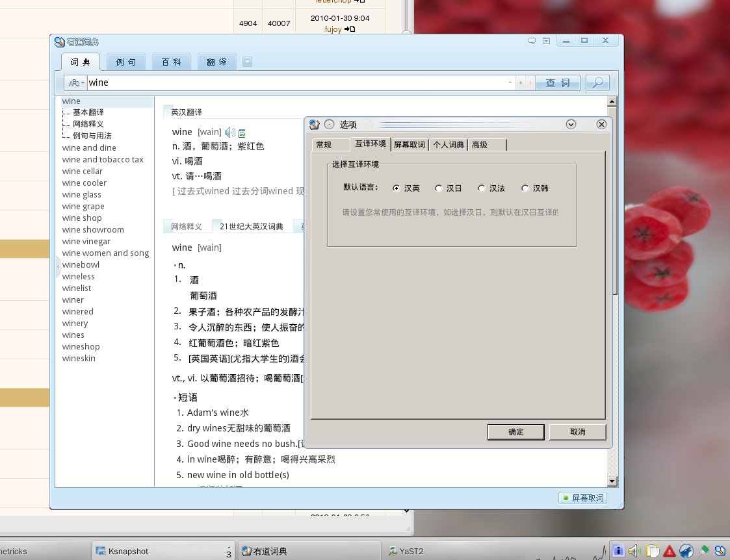The image size is (730, 560).
Task: Expand the search history dropdown arrow
Action: click(510, 83)
